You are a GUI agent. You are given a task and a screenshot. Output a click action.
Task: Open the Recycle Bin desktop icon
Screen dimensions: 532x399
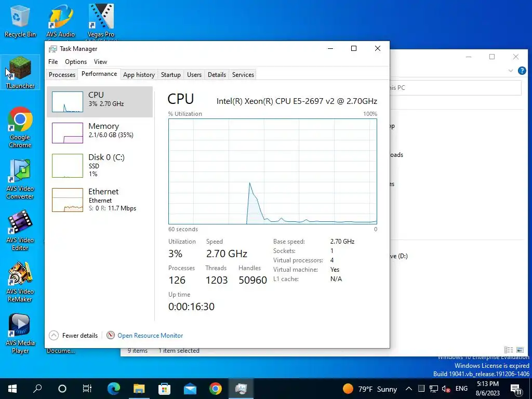pos(20,21)
